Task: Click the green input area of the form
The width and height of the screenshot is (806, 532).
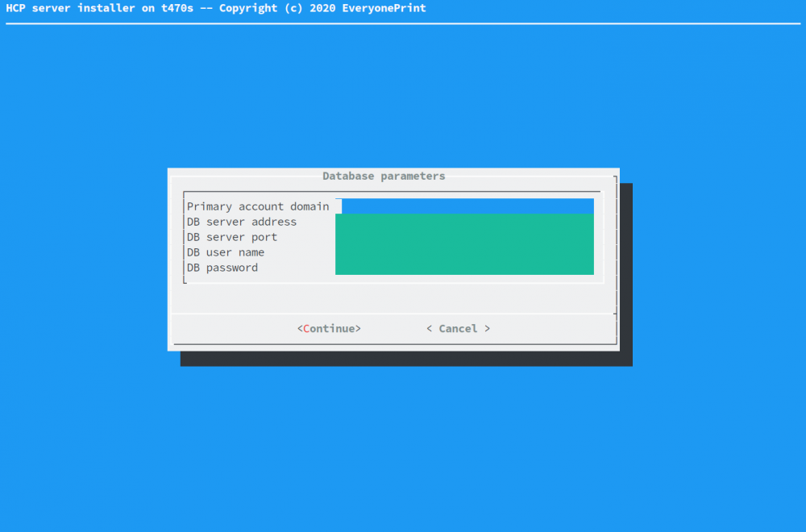Action: 463,242
